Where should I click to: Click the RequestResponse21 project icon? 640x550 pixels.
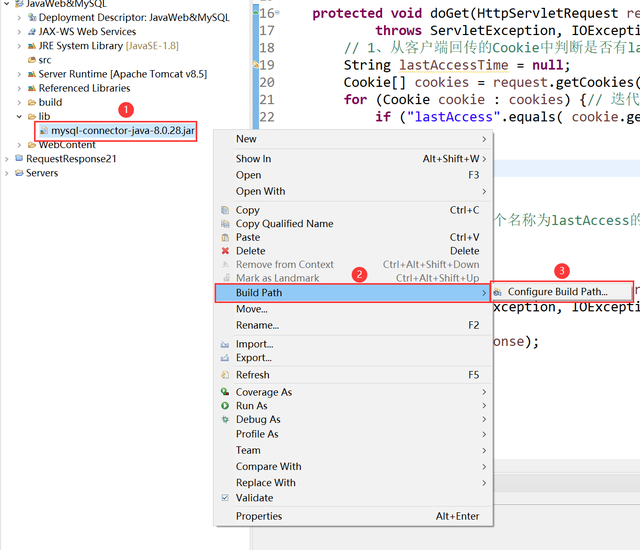[19, 158]
